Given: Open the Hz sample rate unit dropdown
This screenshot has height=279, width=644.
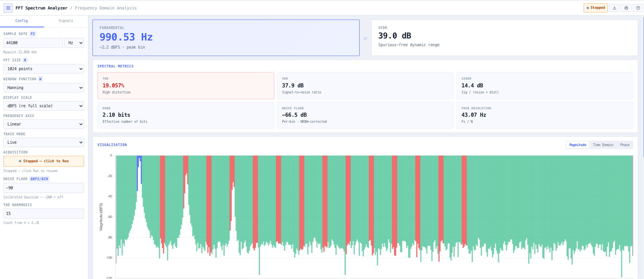Looking at the screenshot, I should [74, 43].
